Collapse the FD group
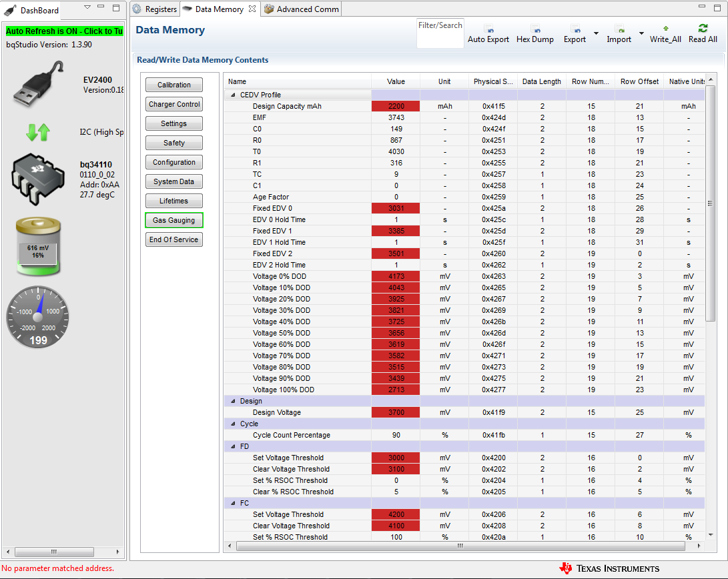This screenshot has height=579, width=728. (233, 447)
